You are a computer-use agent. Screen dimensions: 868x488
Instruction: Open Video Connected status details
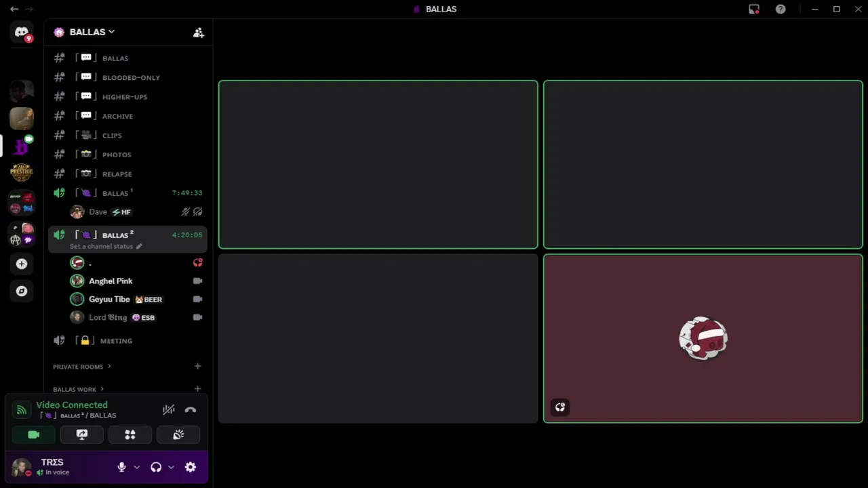point(72,405)
